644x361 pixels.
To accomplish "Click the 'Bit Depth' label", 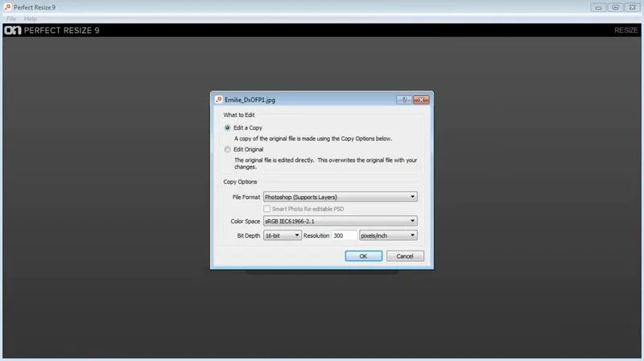I will (x=249, y=235).
